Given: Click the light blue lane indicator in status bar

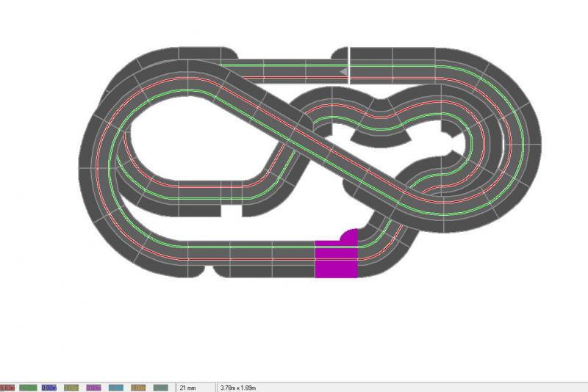Looking at the screenshot, I should [x=116, y=387].
